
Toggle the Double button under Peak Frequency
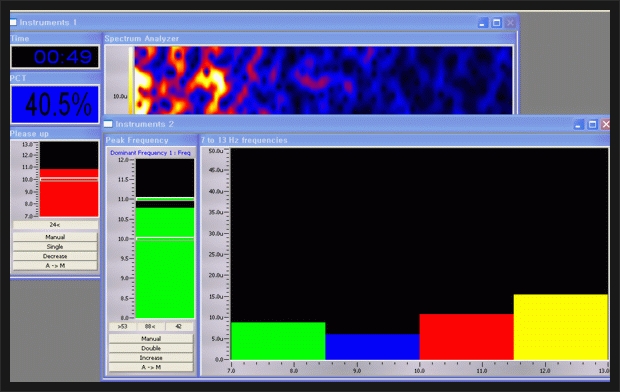pos(151,348)
